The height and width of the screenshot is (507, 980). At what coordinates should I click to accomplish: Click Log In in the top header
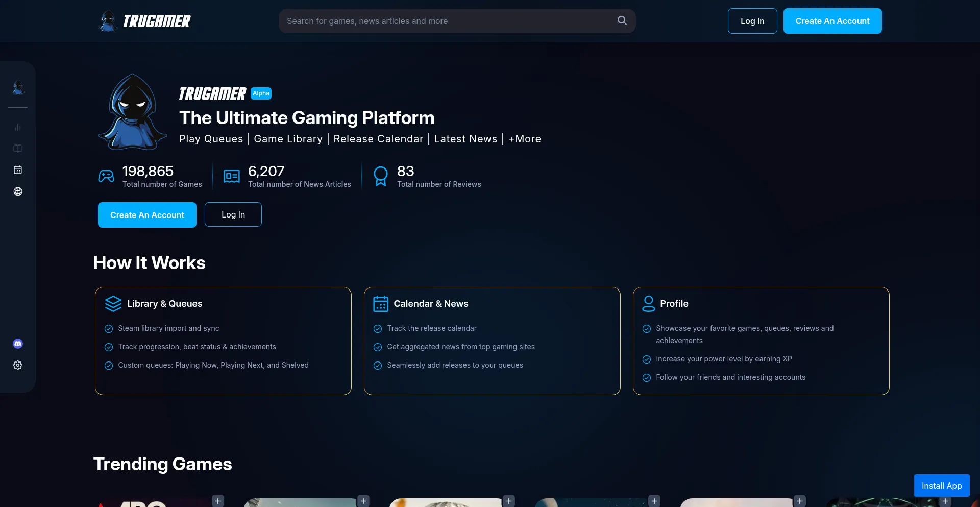[752, 21]
